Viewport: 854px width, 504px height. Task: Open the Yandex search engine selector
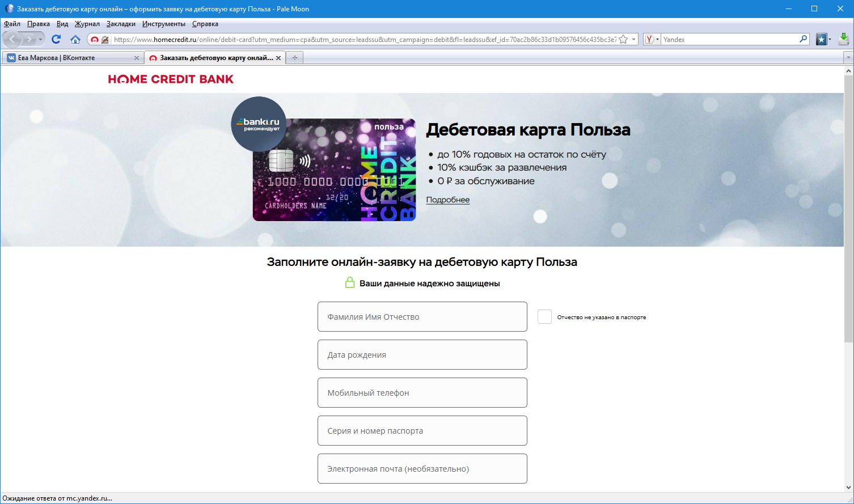[x=652, y=40]
